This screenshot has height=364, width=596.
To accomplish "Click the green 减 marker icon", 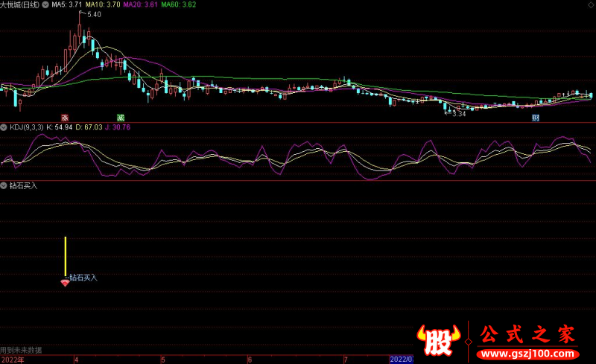I will pyautogui.click(x=121, y=118).
